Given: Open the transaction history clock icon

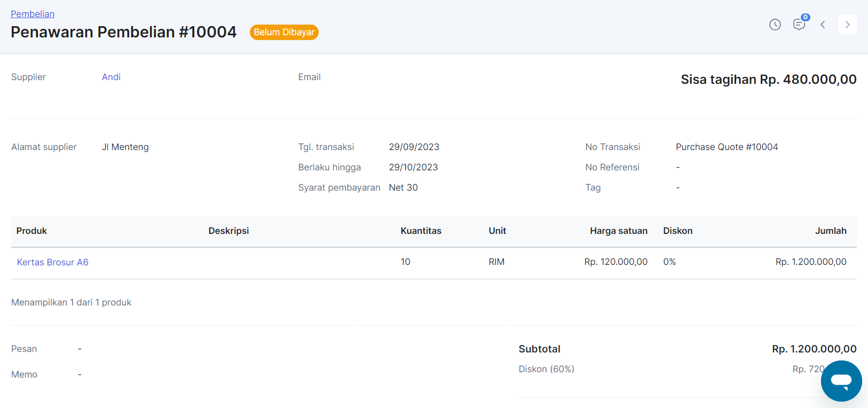Looking at the screenshot, I should pyautogui.click(x=775, y=25).
